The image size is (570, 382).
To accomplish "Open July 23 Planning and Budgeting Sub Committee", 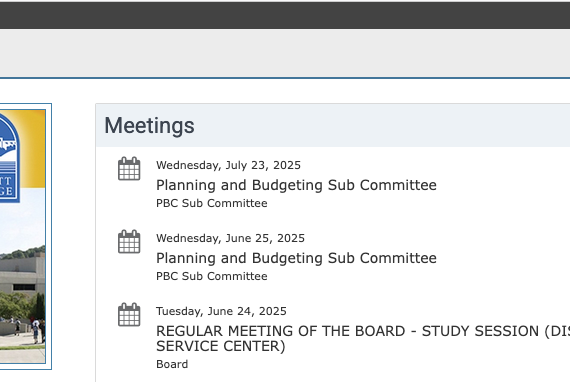I will click(296, 185).
